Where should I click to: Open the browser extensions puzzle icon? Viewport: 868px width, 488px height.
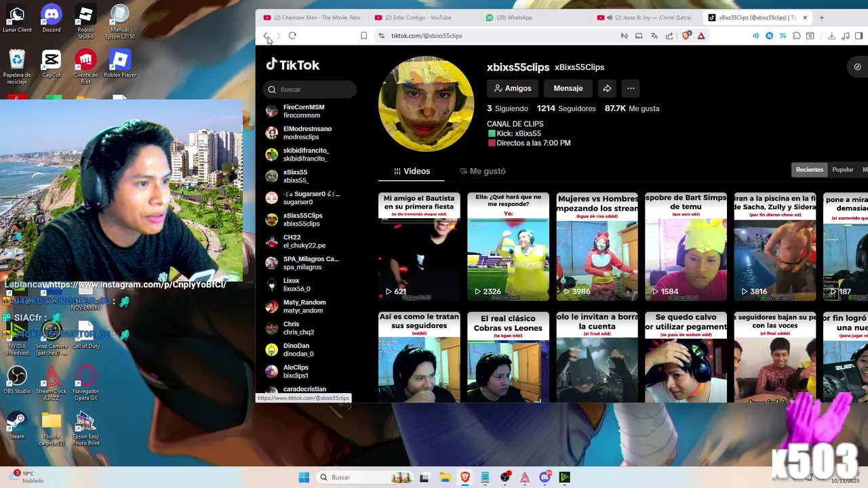click(796, 36)
